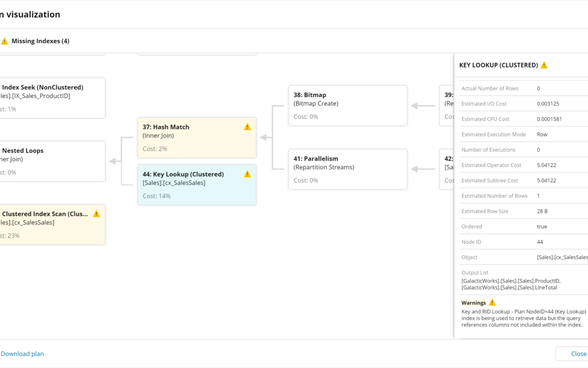Screen dimensions: 588x368
Task: Select the Nested Loops inner join node
Action: (x=52, y=161)
